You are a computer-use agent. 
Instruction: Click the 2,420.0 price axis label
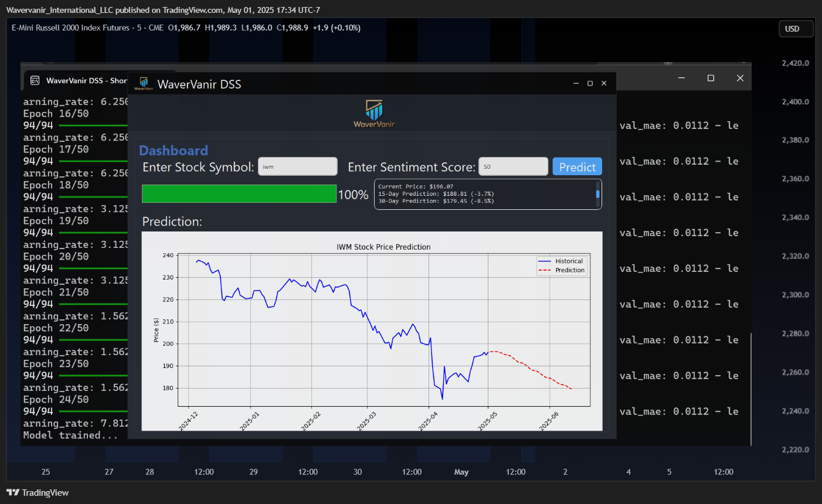(x=796, y=63)
